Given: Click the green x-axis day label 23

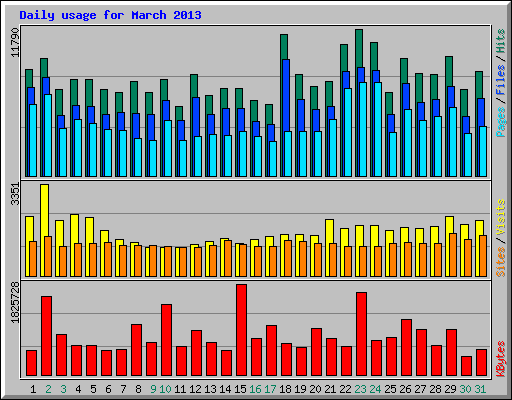Looking at the screenshot, I should pyautogui.click(x=360, y=389).
